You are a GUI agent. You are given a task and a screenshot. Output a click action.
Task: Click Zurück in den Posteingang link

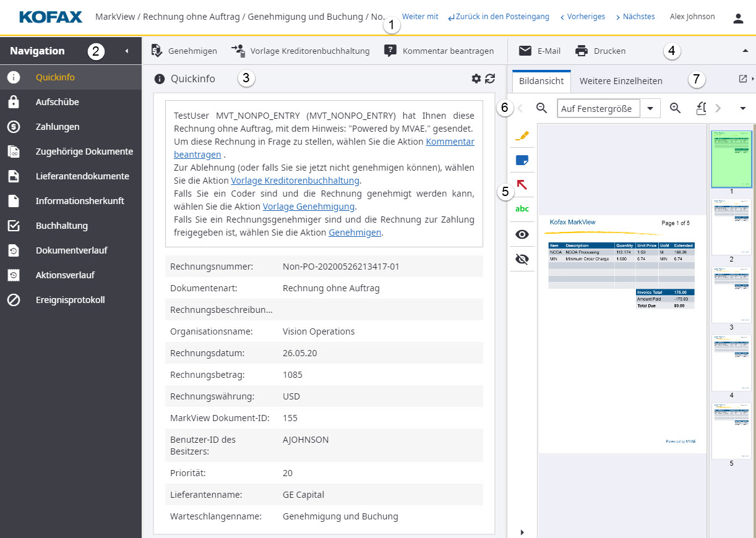click(498, 17)
